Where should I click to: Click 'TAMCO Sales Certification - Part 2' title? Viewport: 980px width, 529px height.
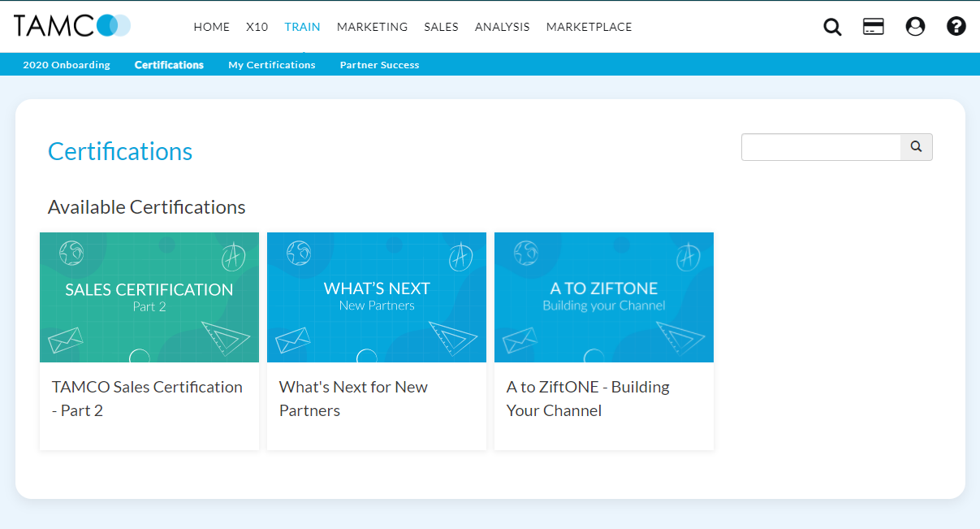(148, 398)
